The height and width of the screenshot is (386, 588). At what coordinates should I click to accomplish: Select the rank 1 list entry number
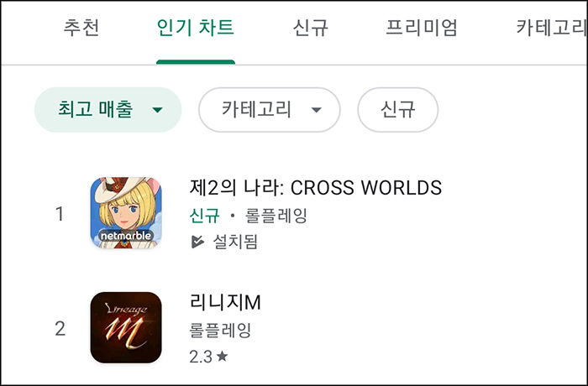point(60,214)
